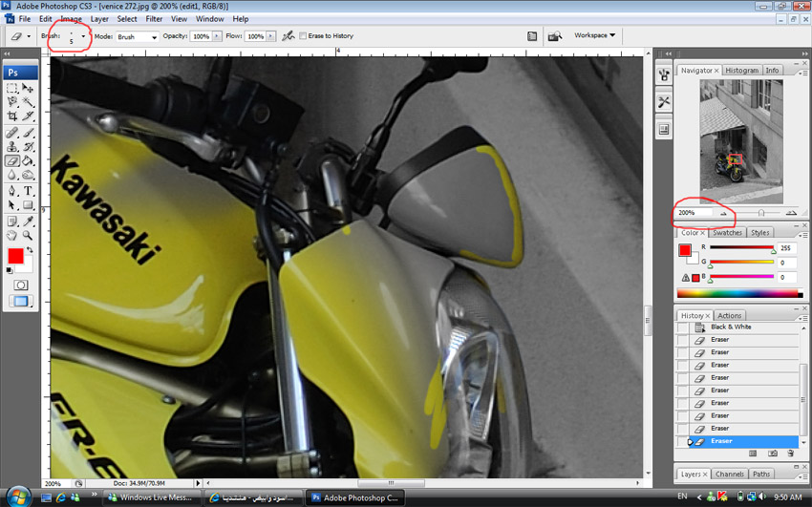Open the Layer Comps dock icon

tap(664, 129)
